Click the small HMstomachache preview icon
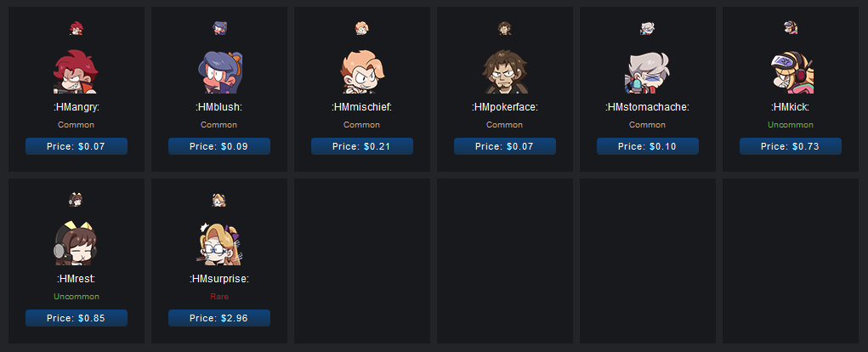Viewport: 868px width, 352px height. (x=648, y=28)
